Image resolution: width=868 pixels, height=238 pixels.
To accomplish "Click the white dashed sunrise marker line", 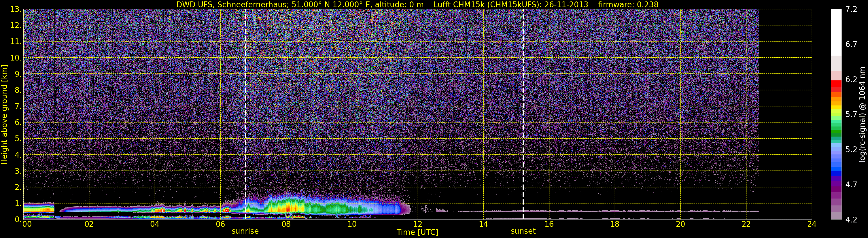I will coord(245,114).
